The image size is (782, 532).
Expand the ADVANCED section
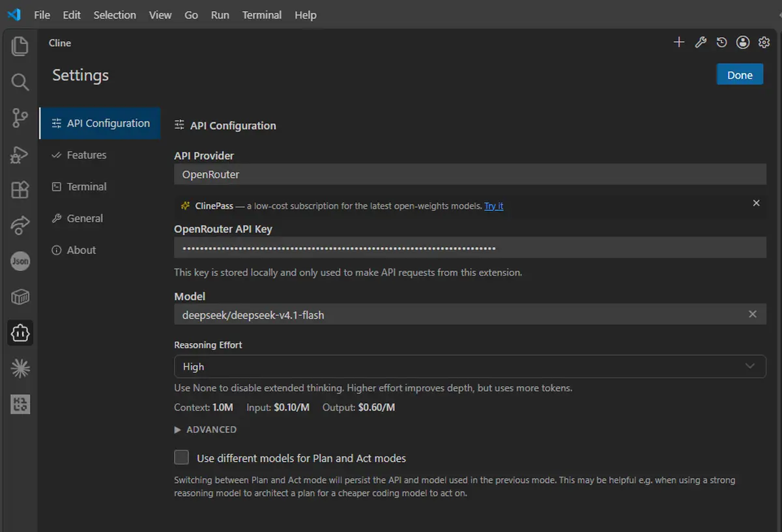pos(205,430)
